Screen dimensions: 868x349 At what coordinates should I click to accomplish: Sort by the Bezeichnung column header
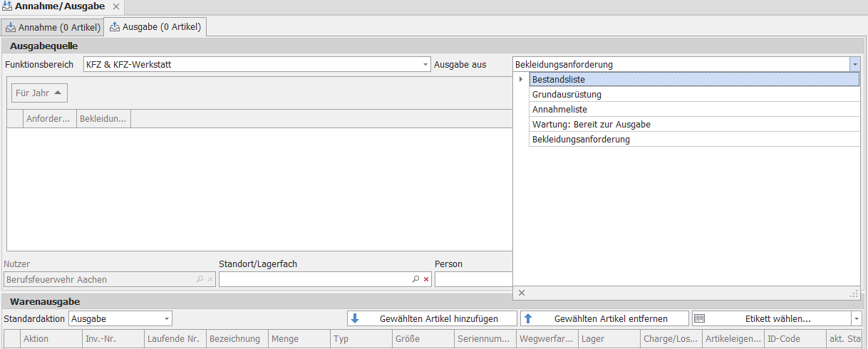coord(237,339)
